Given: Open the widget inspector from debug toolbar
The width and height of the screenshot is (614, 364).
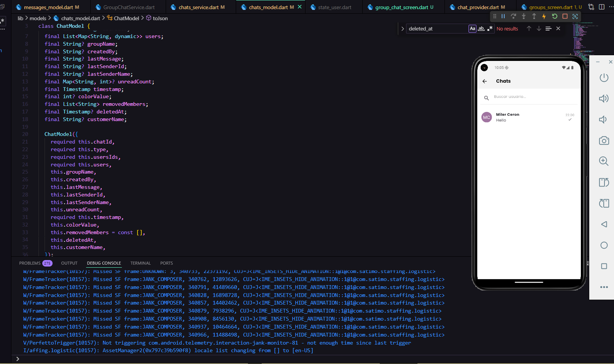Looking at the screenshot, I should [x=575, y=16].
